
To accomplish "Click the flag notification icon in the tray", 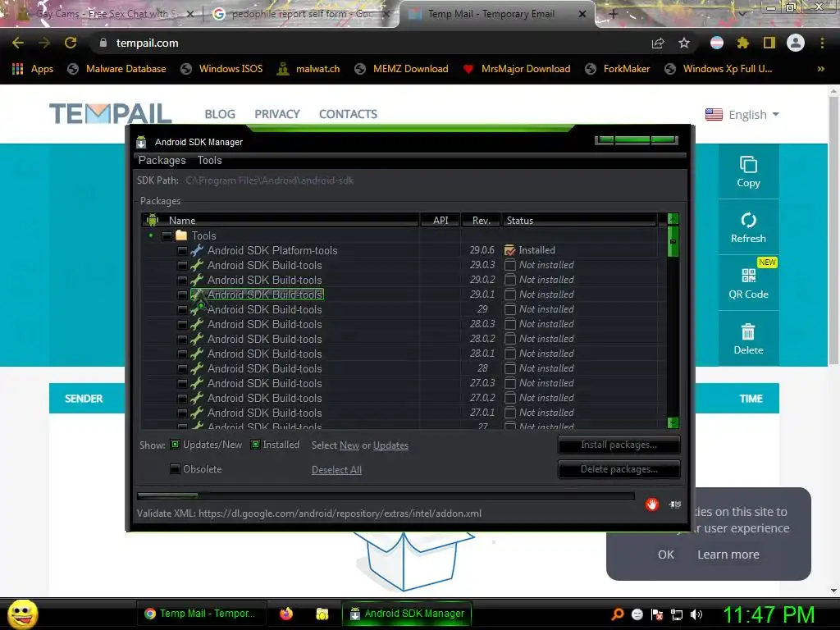I will coord(657,614).
